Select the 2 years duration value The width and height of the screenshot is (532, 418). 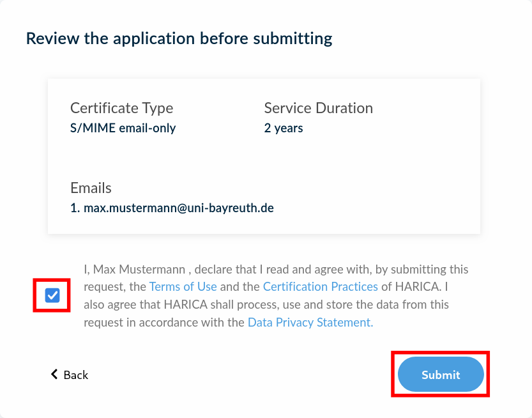[284, 128]
